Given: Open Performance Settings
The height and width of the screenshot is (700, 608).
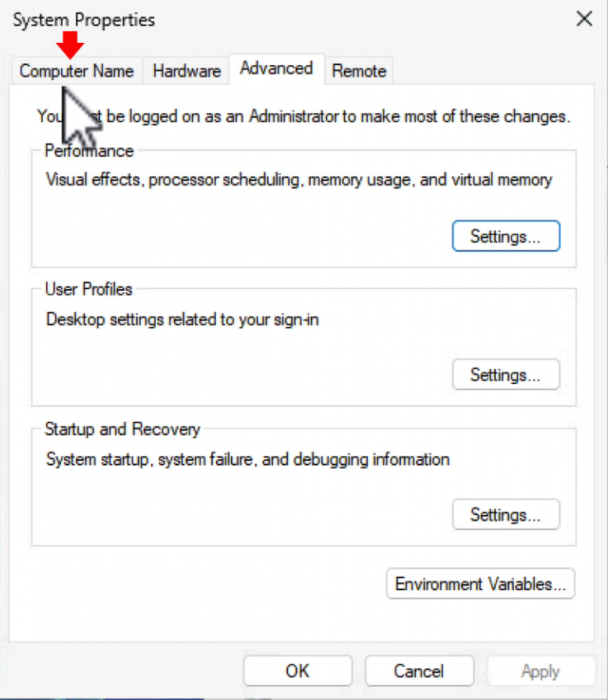Looking at the screenshot, I should (505, 235).
